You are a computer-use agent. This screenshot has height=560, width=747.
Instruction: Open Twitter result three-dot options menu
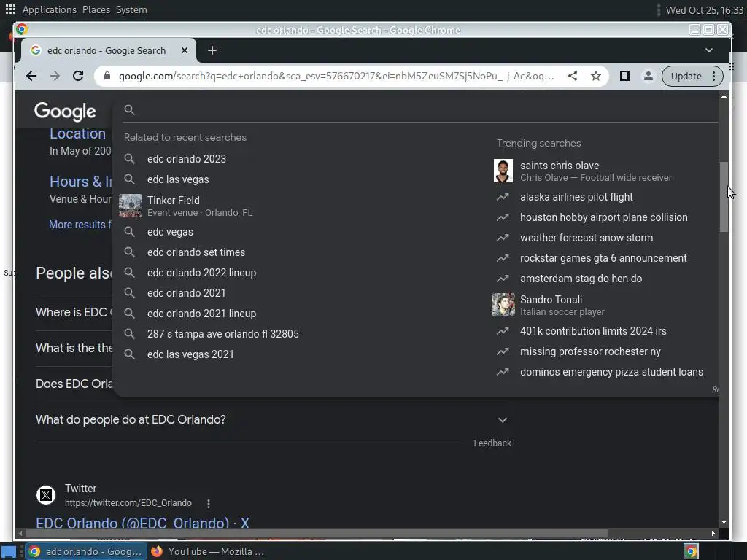coord(208,504)
